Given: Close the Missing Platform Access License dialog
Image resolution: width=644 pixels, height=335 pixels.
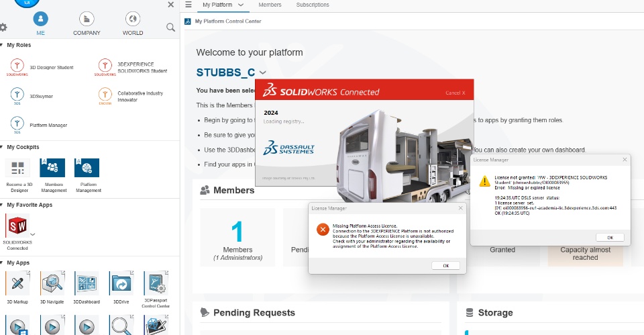Looking at the screenshot, I should click(x=460, y=208).
